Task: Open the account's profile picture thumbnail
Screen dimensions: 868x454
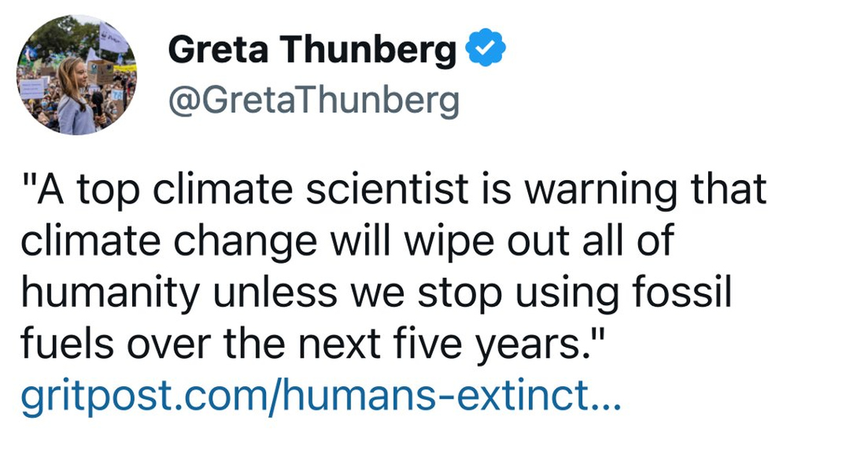Action: click(x=75, y=76)
